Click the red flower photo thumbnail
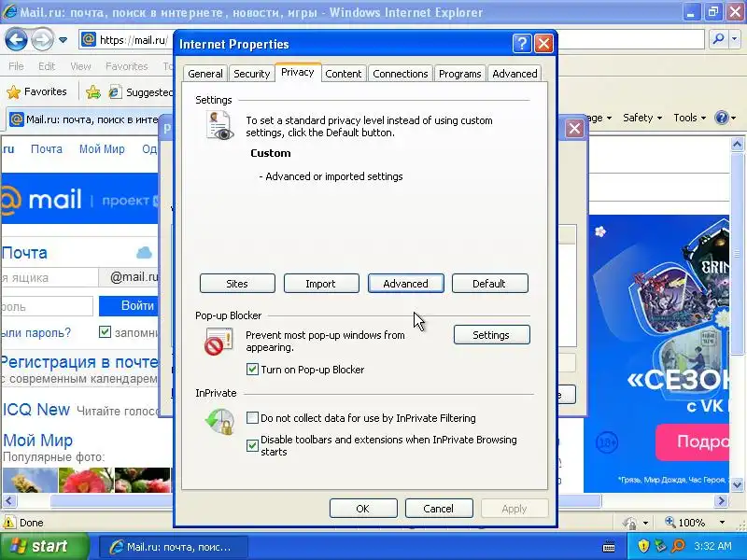Screen dimensions: 747x560 pos(86,480)
